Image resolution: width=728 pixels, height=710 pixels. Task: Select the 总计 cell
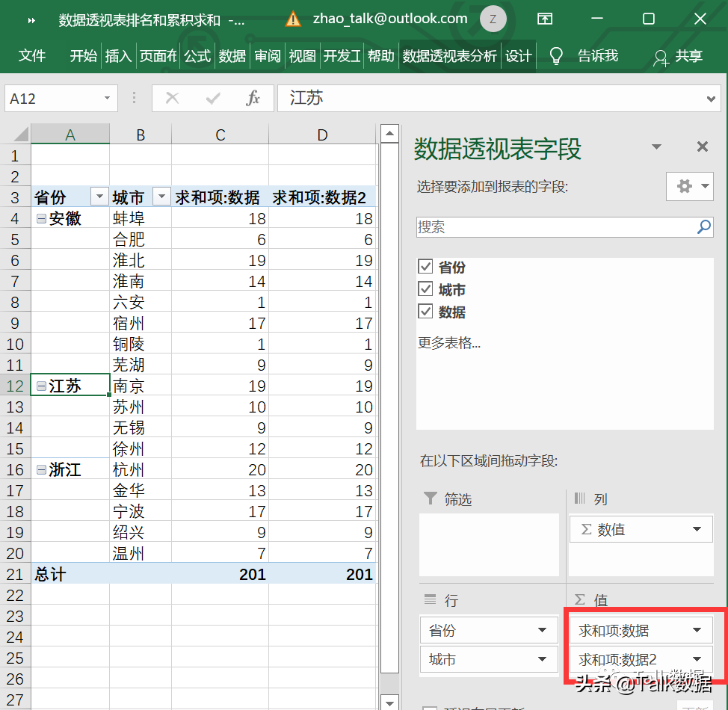70,575
